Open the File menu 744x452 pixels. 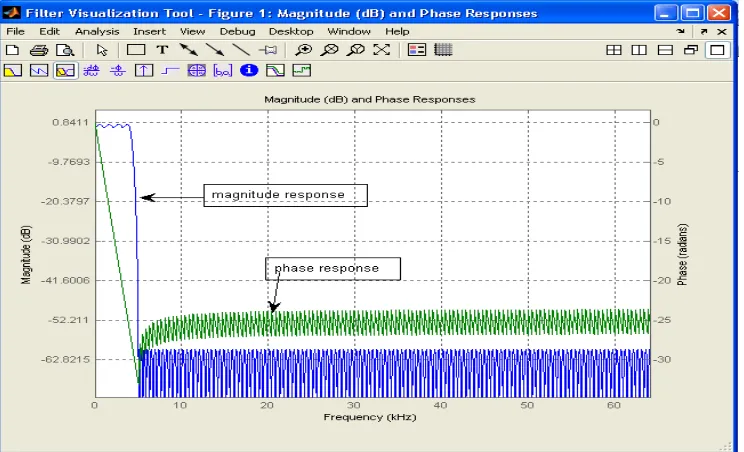[15, 31]
